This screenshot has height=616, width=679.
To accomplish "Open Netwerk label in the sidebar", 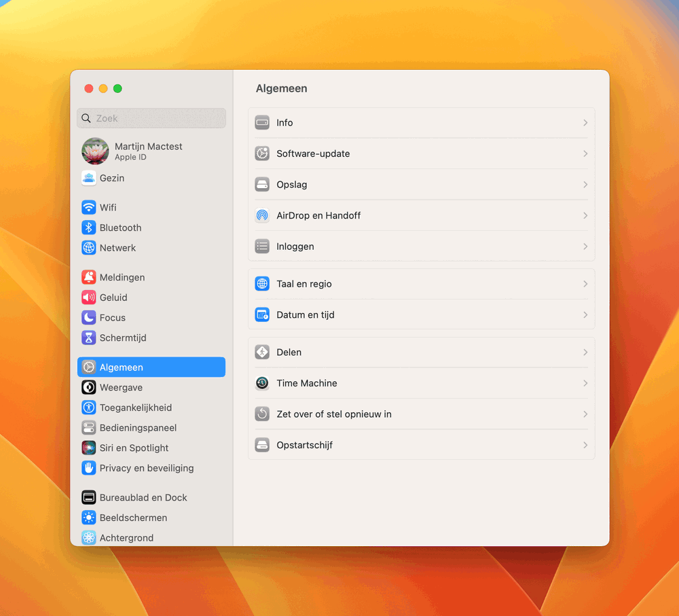I will [117, 248].
